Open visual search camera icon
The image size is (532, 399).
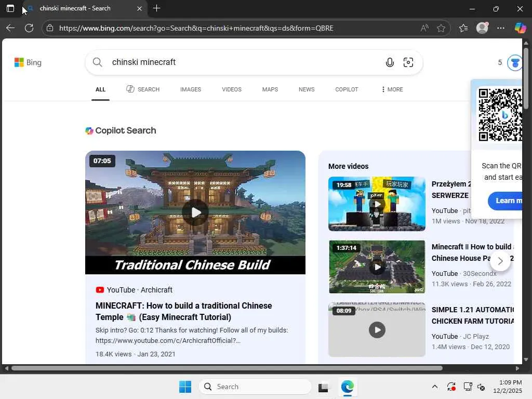(x=408, y=62)
